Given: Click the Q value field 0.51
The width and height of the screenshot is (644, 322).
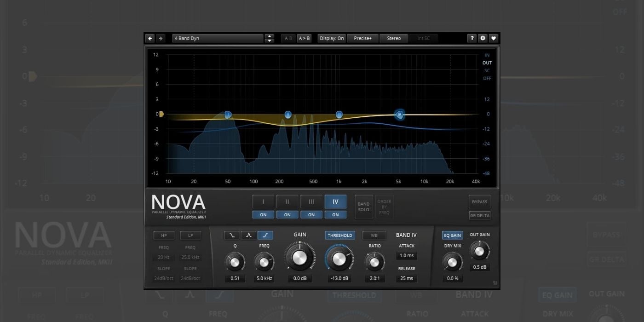Looking at the screenshot, I should coord(235,278).
